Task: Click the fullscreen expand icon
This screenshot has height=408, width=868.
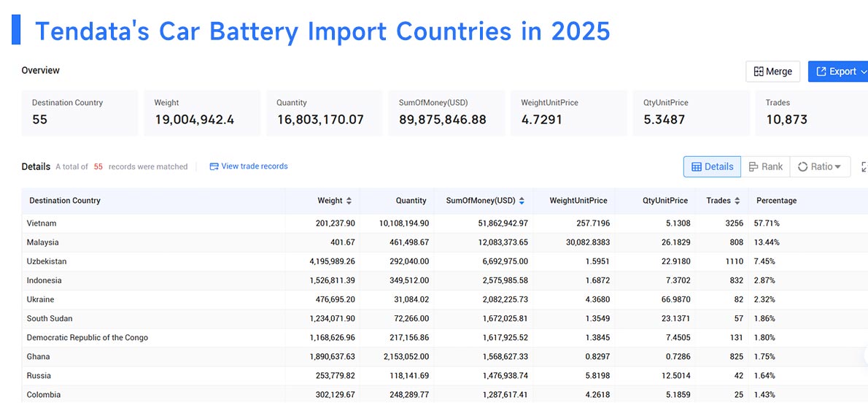Action: (864, 166)
